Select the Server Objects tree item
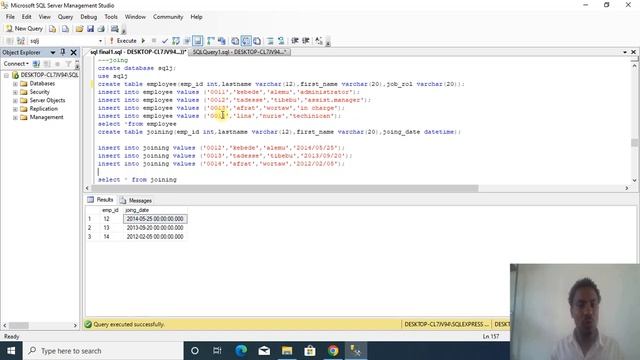The height and width of the screenshot is (360, 640). tap(47, 100)
